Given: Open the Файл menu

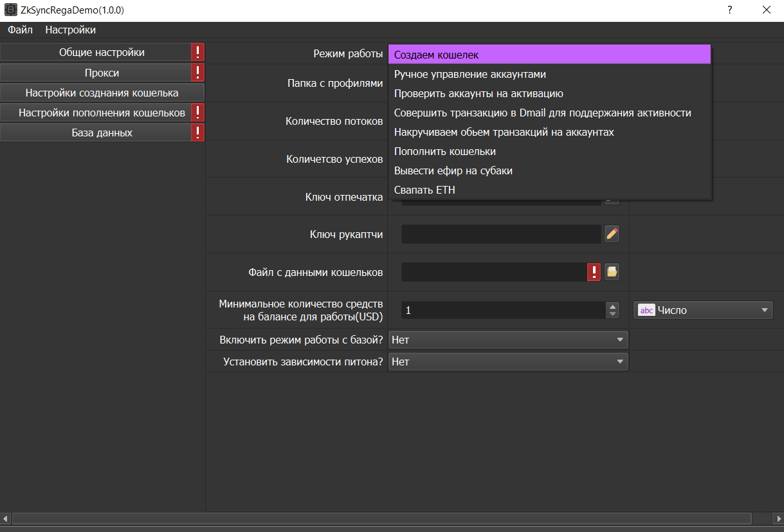Looking at the screenshot, I should 21,30.
